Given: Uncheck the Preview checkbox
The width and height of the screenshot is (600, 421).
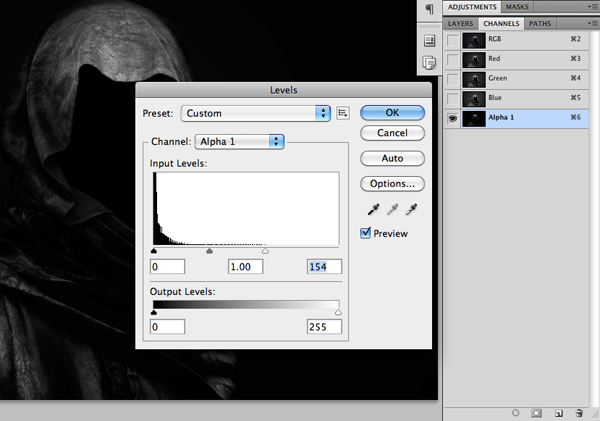Looking at the screenshot, I should coord(367,233).
